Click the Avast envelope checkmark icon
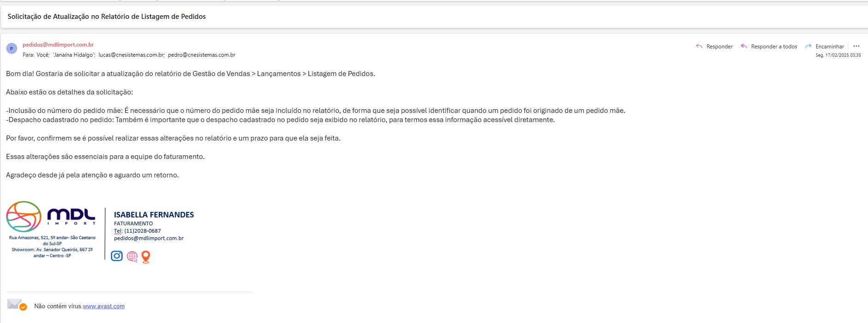The width and height of the screenshot is (868, 323). click(17, 305)
